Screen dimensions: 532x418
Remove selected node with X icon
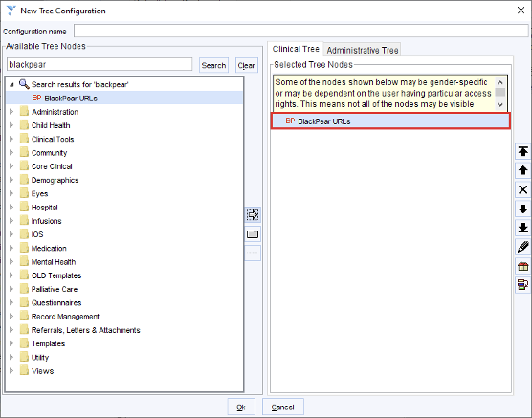point(522,189)
